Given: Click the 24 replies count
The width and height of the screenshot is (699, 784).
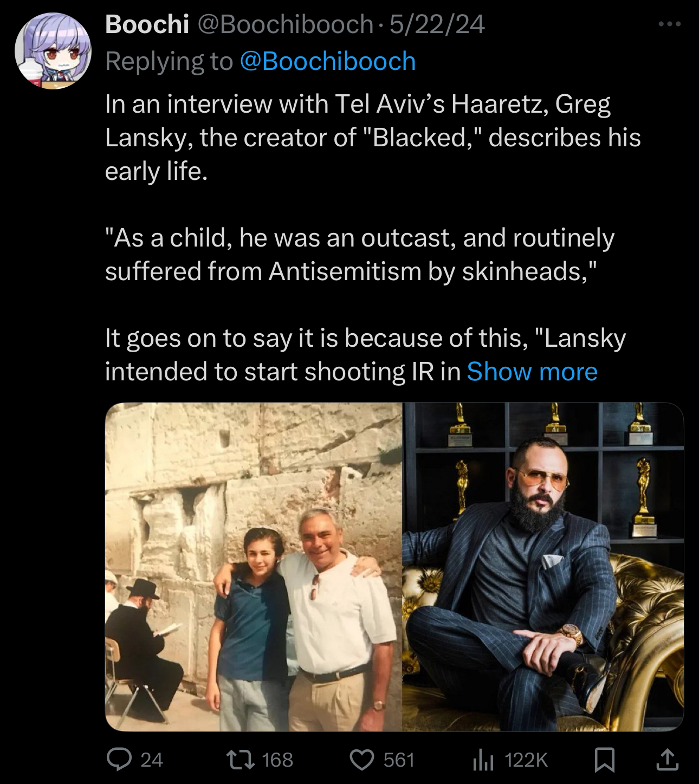Looking at the screenshot, I should [x=152, y=760].
